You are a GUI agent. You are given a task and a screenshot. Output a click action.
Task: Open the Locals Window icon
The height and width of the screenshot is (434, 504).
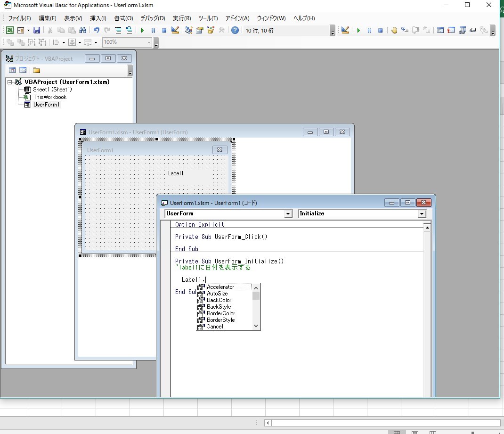click(440, 30)
